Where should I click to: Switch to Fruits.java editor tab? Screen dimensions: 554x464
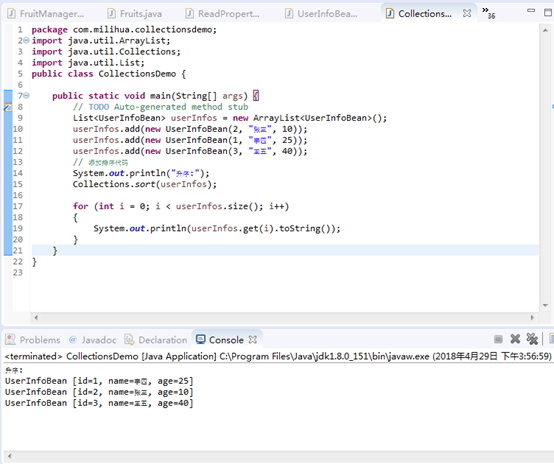135,14
